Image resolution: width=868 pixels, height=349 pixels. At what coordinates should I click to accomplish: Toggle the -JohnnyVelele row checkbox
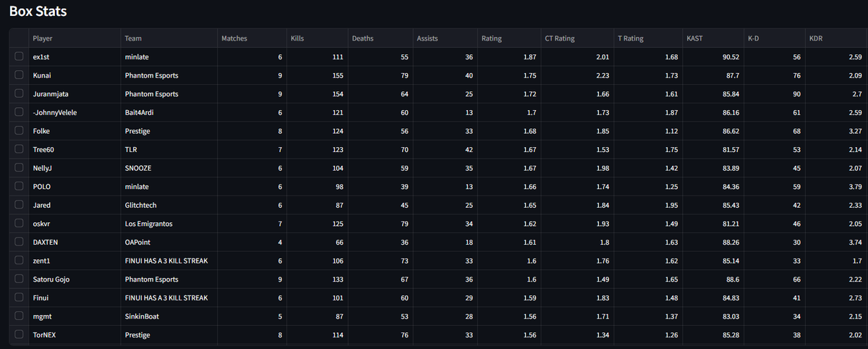(x=18, y=112)
